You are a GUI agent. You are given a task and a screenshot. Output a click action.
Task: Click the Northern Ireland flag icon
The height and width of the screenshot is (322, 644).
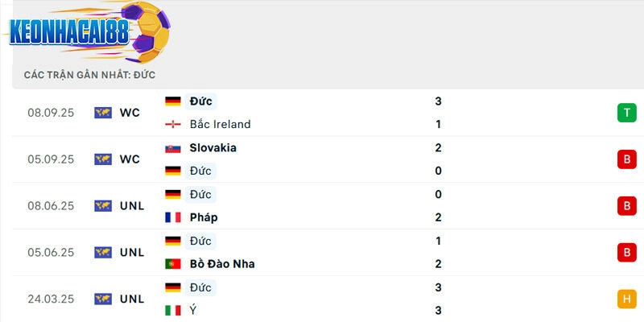[172, 124]
